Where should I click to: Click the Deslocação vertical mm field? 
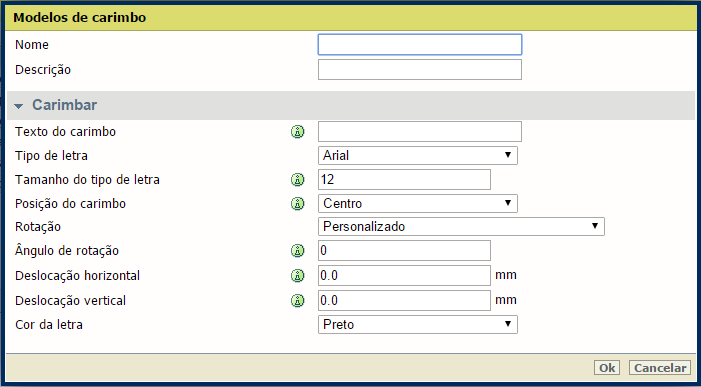(404, 301)
